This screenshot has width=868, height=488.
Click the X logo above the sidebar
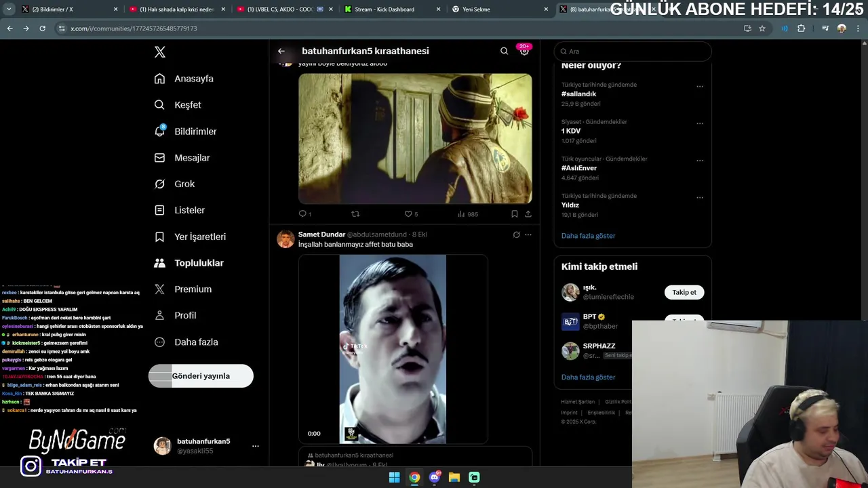[x=160, y=52]
